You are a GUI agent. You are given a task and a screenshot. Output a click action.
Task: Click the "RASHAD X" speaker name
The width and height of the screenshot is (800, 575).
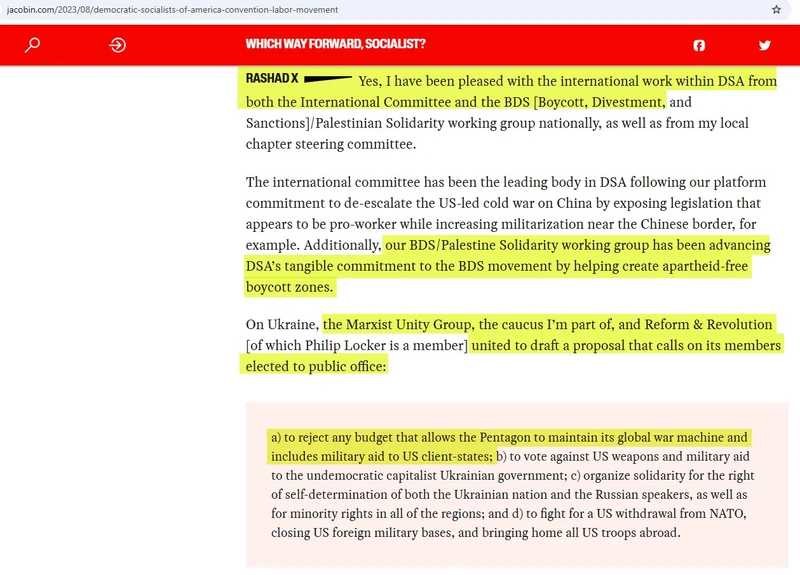coord(271,79)
